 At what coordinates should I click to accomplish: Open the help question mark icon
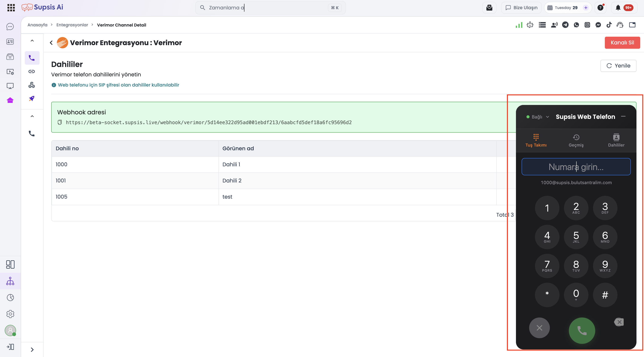(x=601, y=8)
